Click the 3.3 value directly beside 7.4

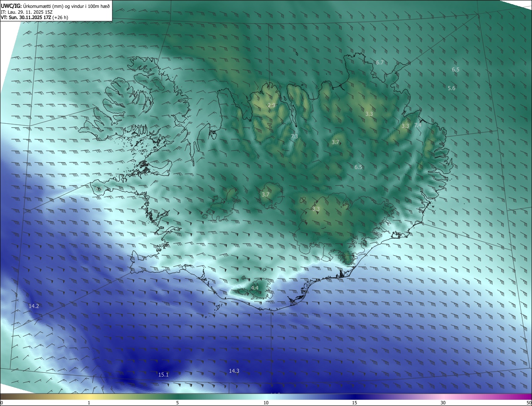405,126
